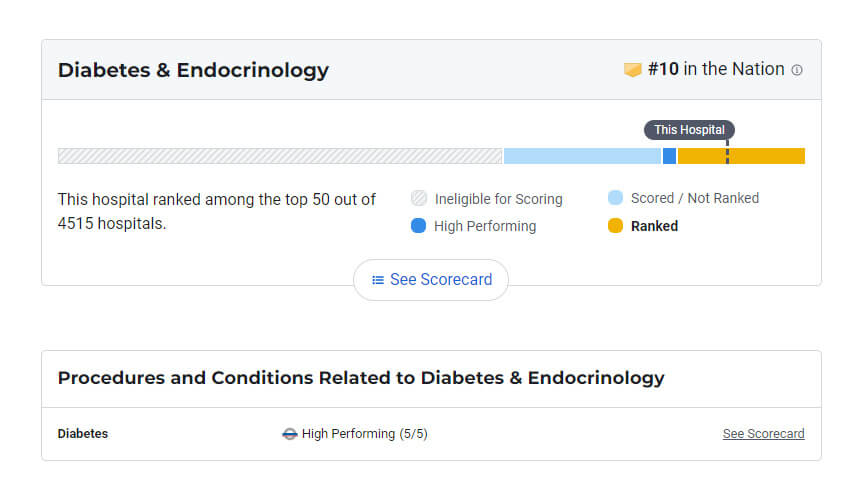The image size is (867, 480).
Task: Click the High Performing indicator icon for Diabetes
Action: 290,434
